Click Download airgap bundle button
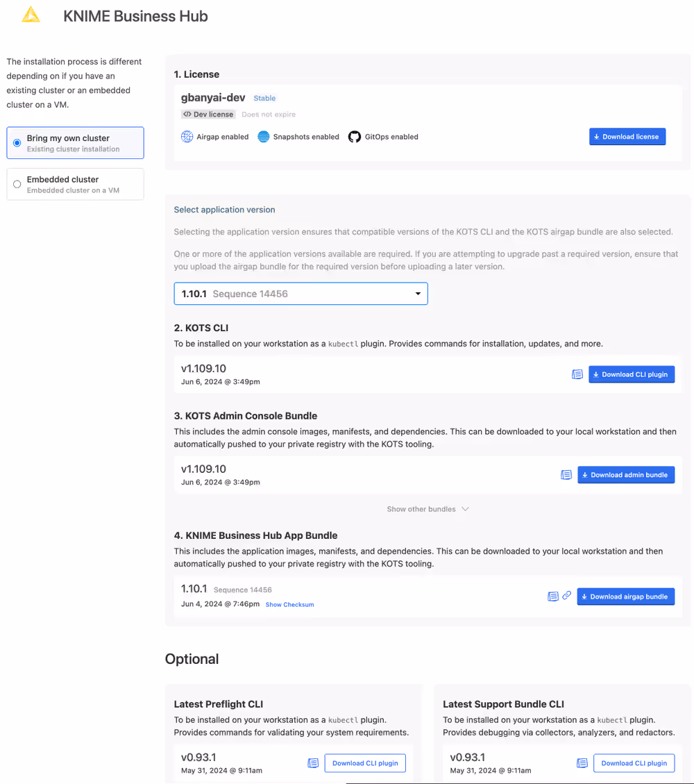Screen dimensions: 694x784 coord(625,596)
